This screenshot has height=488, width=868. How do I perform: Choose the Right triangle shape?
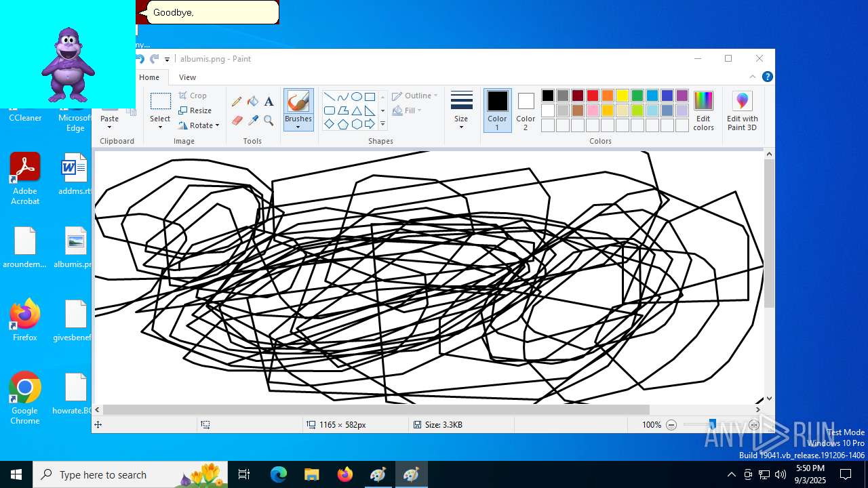pos(370,110)
